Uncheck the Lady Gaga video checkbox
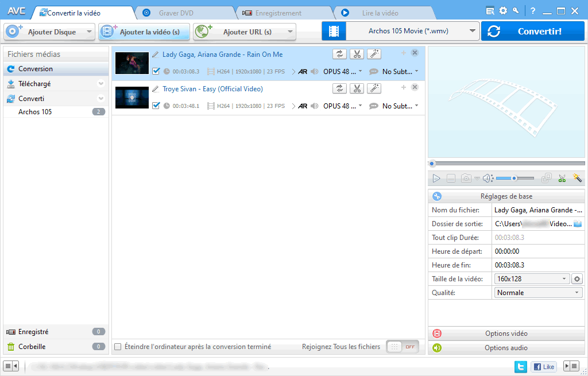 (156, 71)
